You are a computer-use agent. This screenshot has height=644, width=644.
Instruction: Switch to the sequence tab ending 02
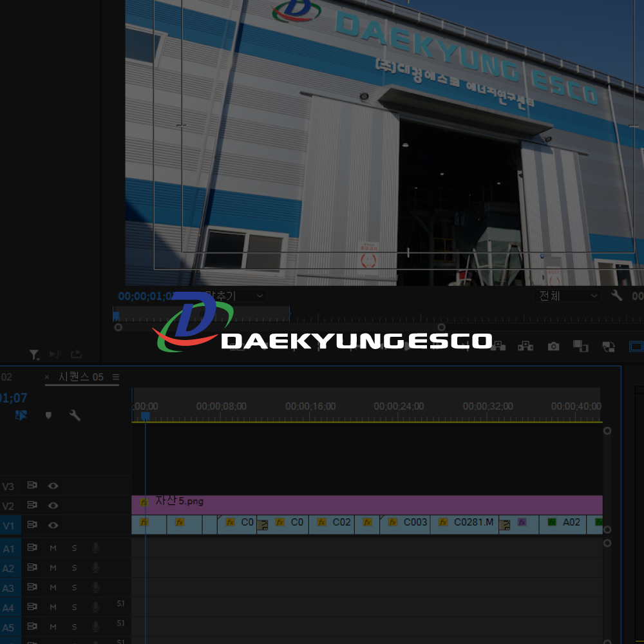[x=6, y=377]
